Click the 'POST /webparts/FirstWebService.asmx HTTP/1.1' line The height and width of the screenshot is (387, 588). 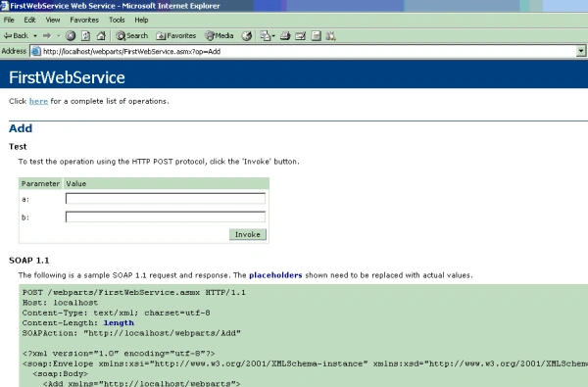(x=134, y=293)
